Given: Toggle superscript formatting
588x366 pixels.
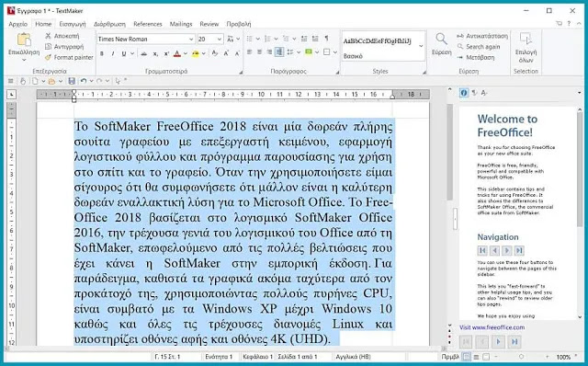Looking at the screenshot, I should [166, 53].
